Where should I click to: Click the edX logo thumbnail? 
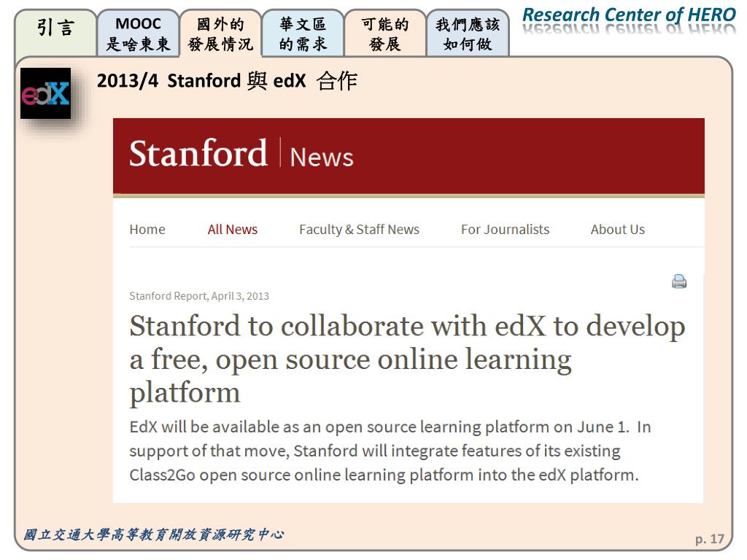coord(46,93)
